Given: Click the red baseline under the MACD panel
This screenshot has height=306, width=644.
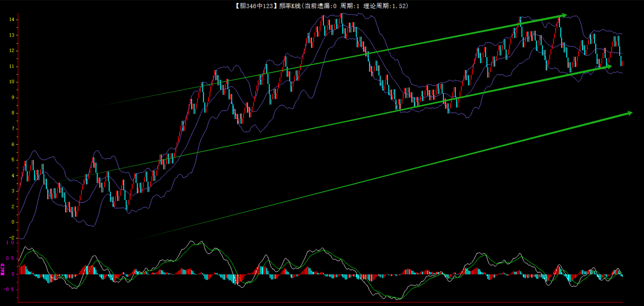Looking at the screenshot, I should tap(320, 302).
